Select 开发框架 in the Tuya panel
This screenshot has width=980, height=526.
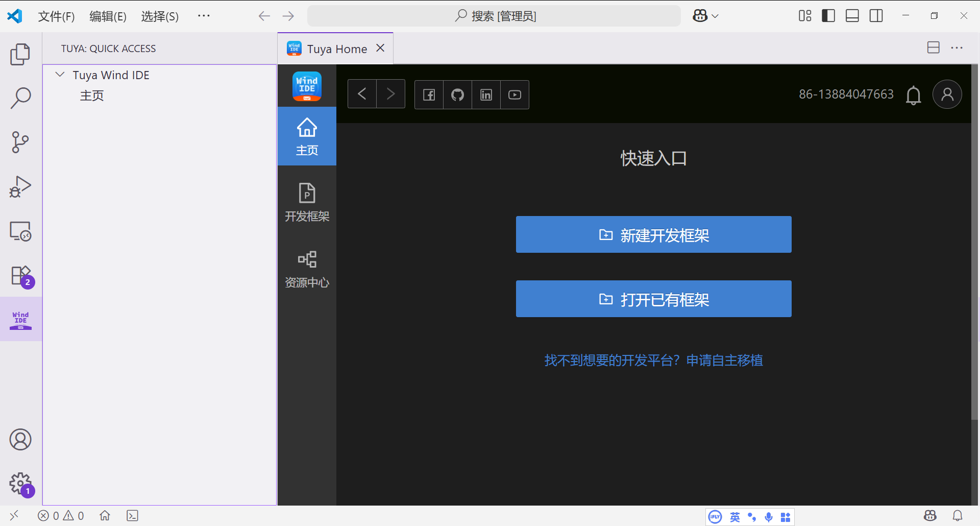coord(307,202)
